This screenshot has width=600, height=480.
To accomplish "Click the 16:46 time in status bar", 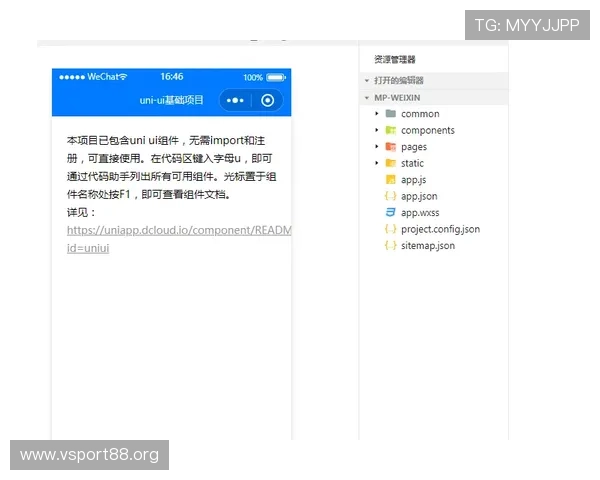I will click(171, 77).
